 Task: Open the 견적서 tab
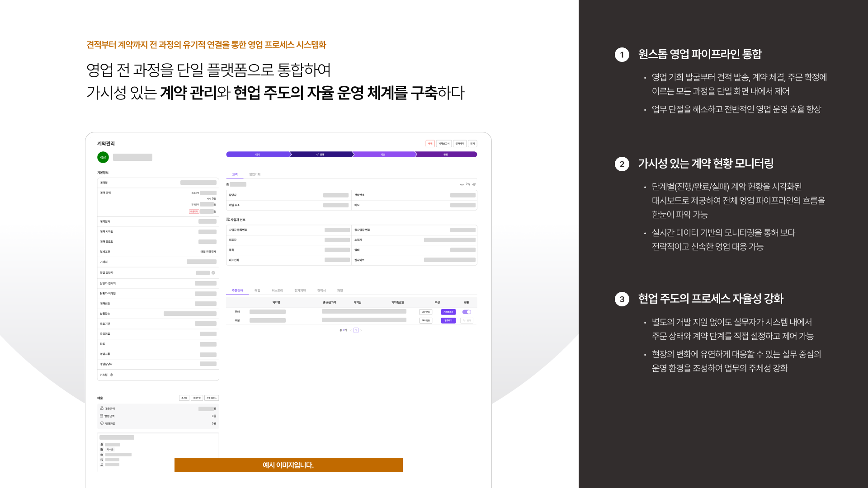[x=321, y=291]
